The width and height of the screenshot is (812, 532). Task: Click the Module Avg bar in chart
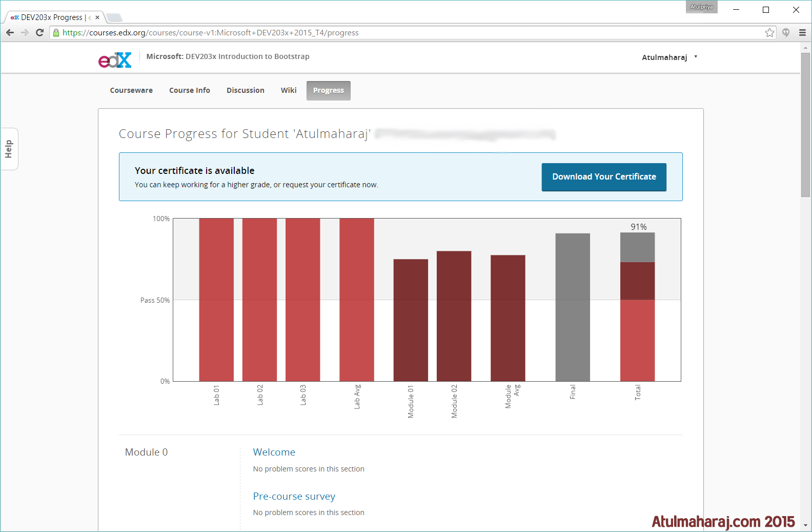pyautogui.click(x=508, y=318)
